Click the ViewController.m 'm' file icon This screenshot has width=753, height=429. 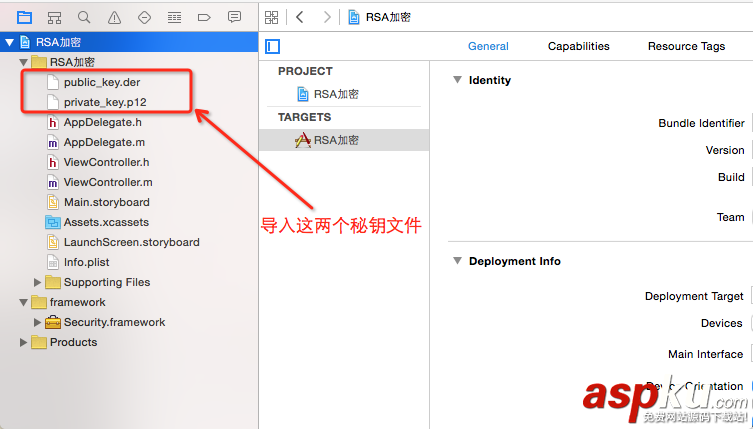tap(53, 183)
